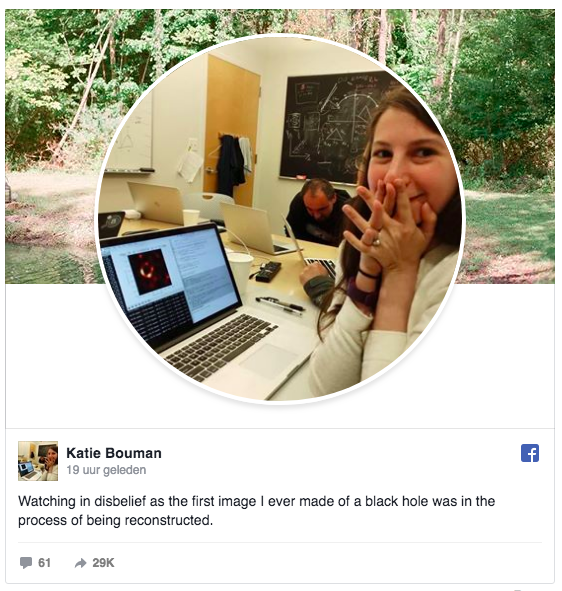Open the large circular profile photo
This screenshot has width=562, height=591.
pos(280,219)
